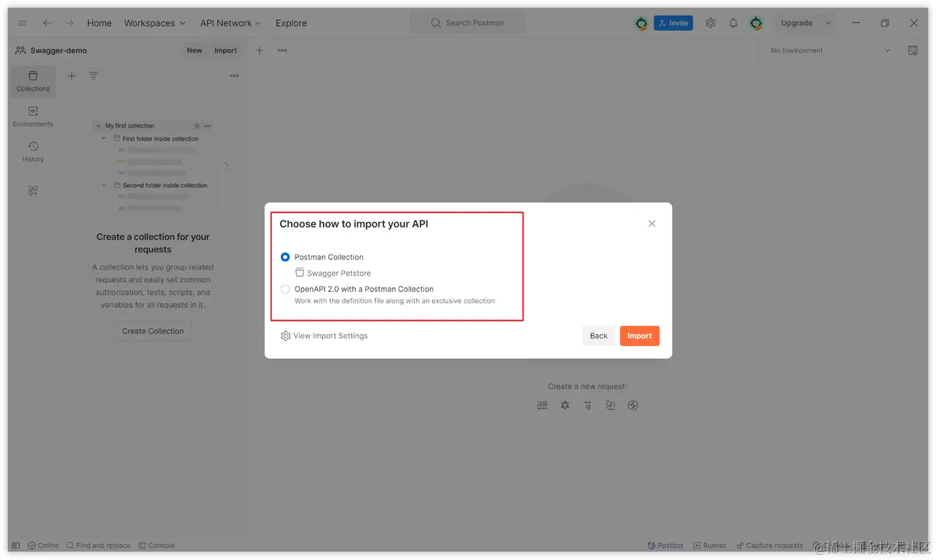Open View Import Settings
This screenshot has height=560, width=936.
324,336
